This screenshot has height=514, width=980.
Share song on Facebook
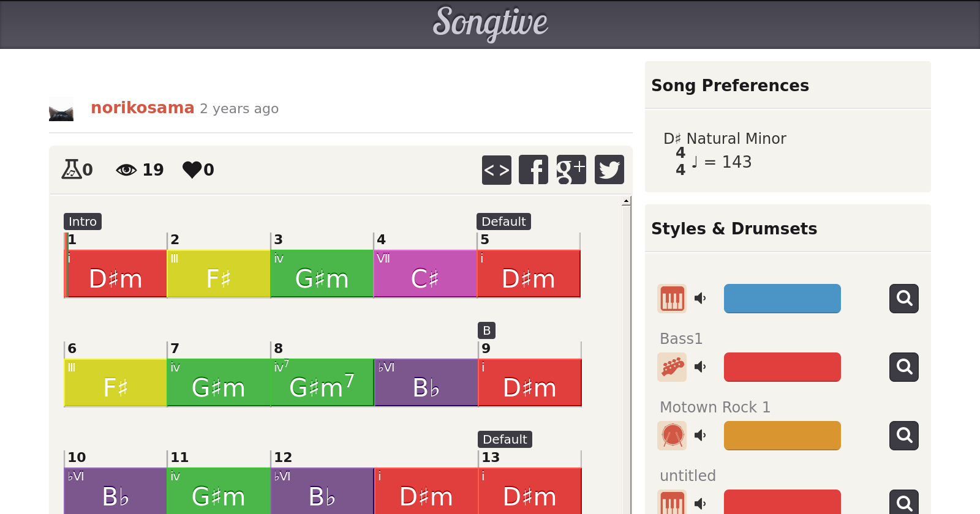pyautogui.click(x=533, y=169)
